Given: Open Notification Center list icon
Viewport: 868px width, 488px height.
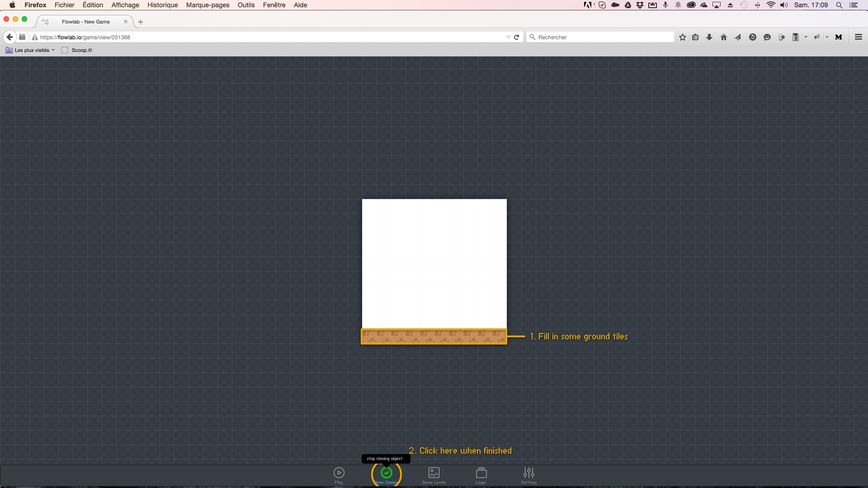Looking at the screenshot, I should click(x=854, y=5).
